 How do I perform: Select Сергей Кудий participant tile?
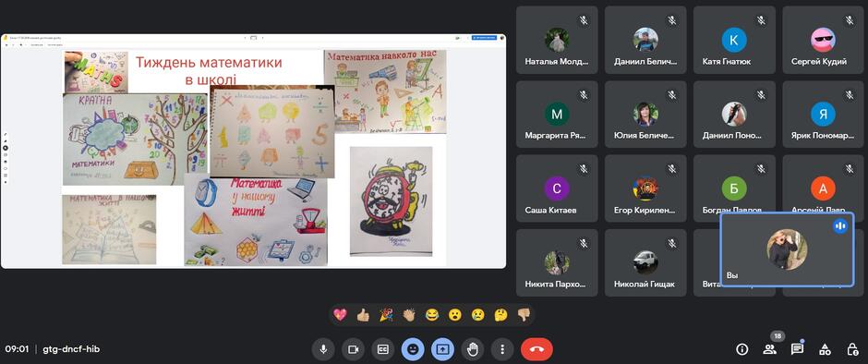click(x=823, y=40)
